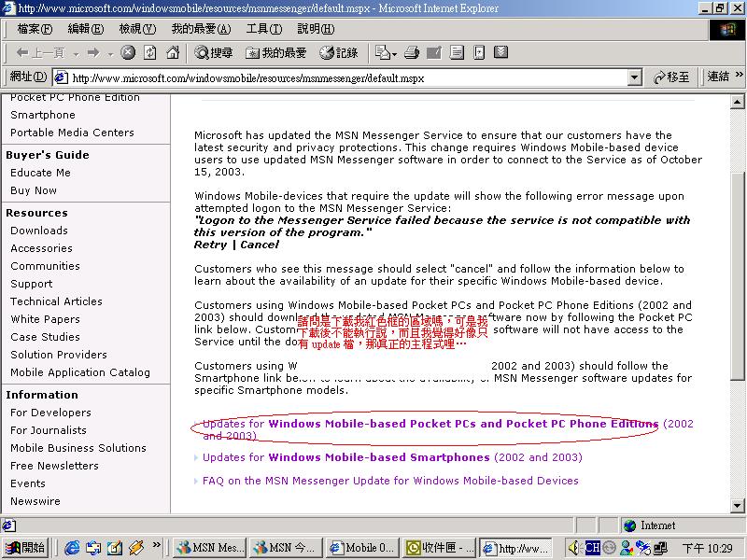The width and height of the screenshot is (747, 560).
Task: Go to the Home page icon
Action: [x=173, y=52]
